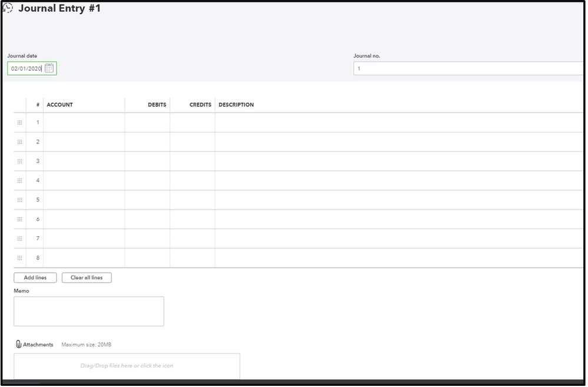588x387 pixels.
Task: Click the Debits cell in row 3
Action: point(147,161)
